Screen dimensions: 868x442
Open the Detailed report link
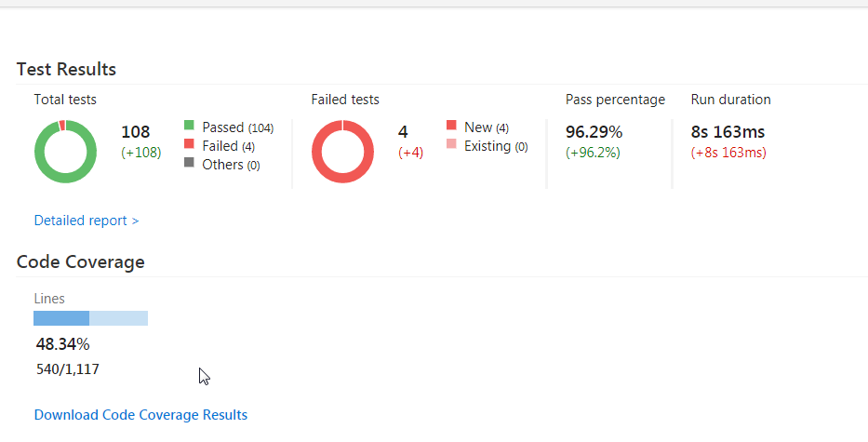point(86,221)
